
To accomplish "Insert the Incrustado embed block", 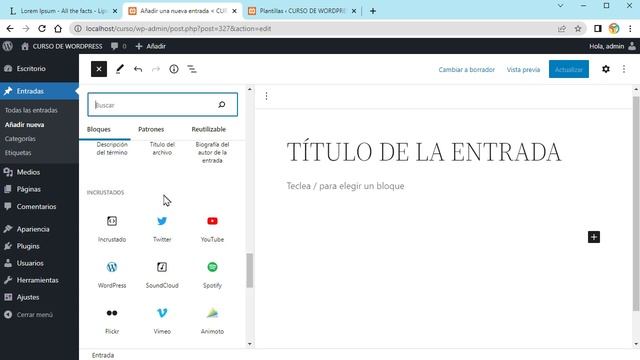I will point(112,229).
